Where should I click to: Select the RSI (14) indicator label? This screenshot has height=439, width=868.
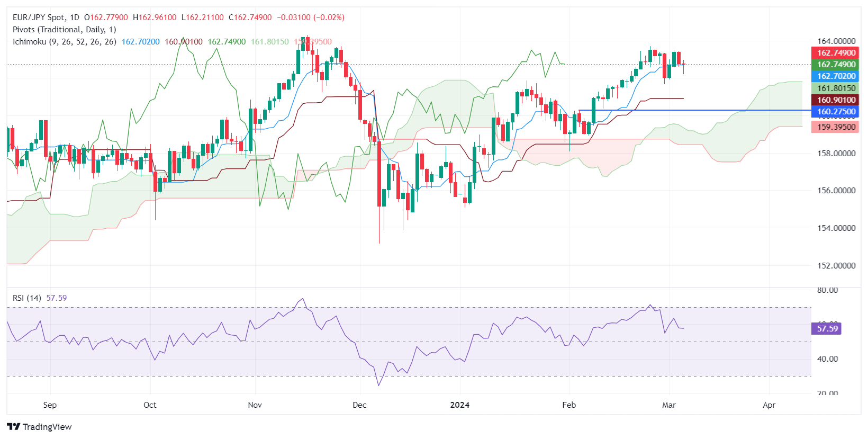(27, 298)
